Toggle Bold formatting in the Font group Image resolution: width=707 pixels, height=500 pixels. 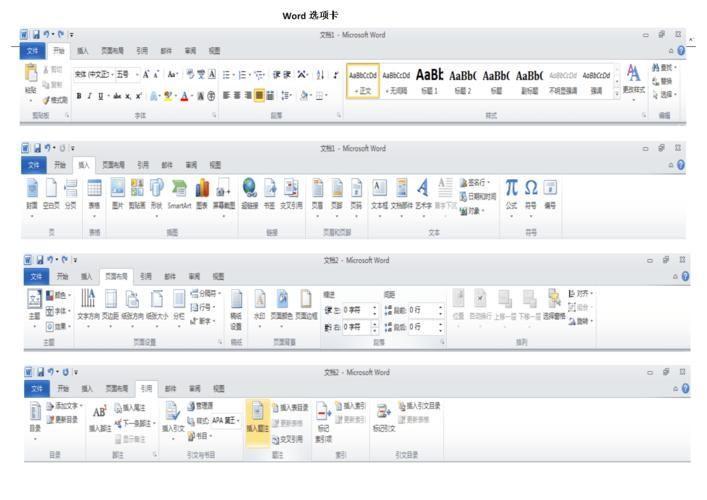[x=79, y=96]
